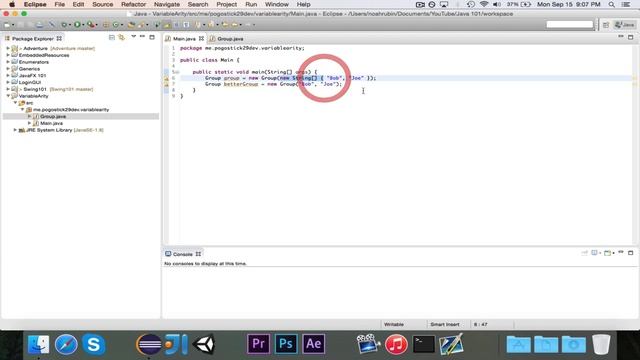Click Open Type toolbar icon
Screen dimensions: 640x360
pos(131,25)
